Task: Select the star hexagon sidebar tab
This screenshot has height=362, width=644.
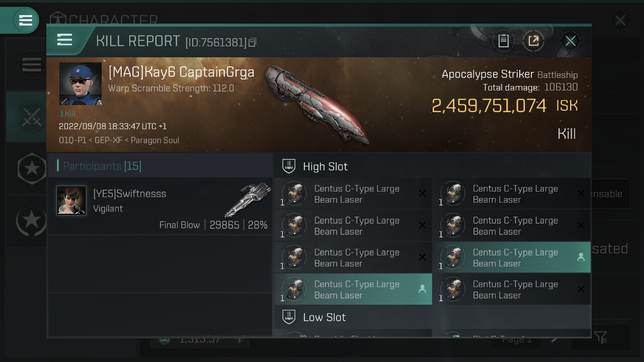Action: (x=32, y=168)
